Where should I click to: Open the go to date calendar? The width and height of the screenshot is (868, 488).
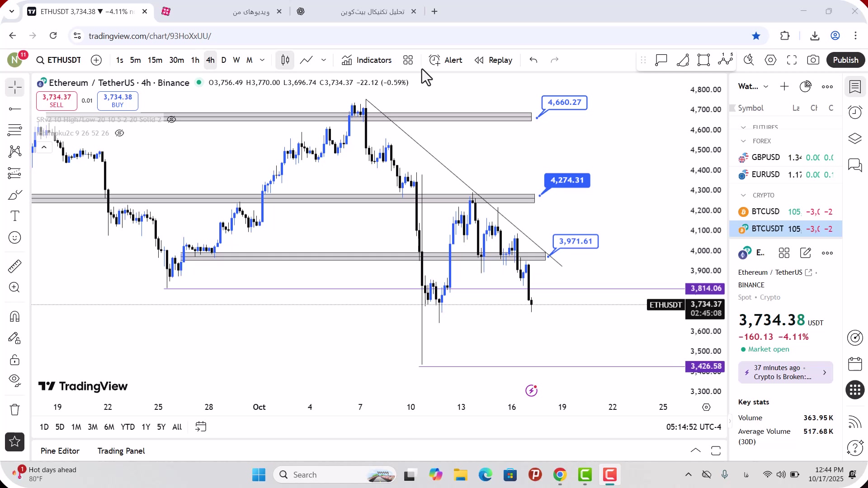(x=201, y=427)
